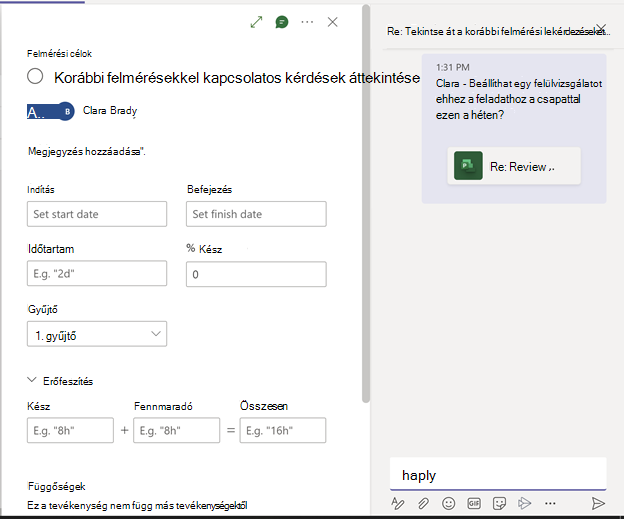Click the Set start date field

97,214
